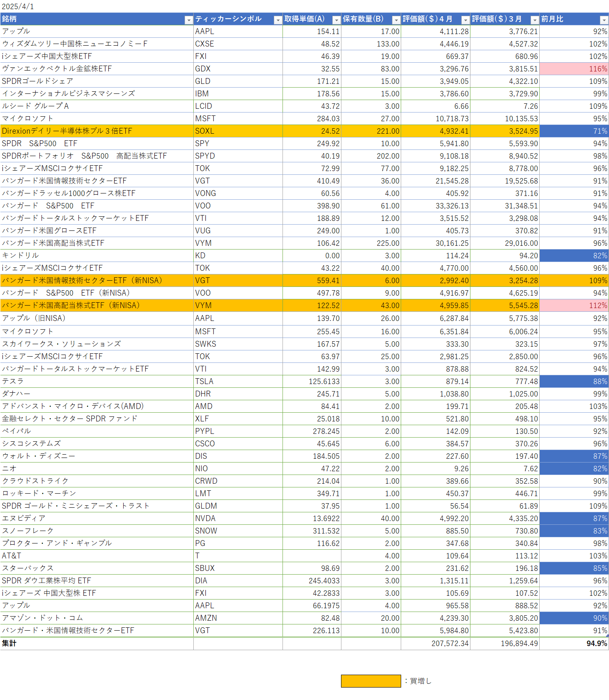Click the :買増し legend label
Viewport: 609px width, 700px height.
click(418, 681)
